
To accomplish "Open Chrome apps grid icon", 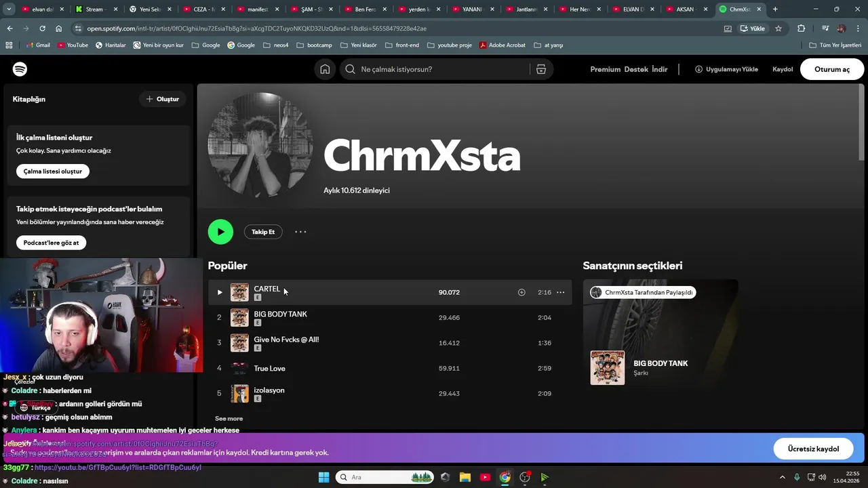I will [9, 45].
